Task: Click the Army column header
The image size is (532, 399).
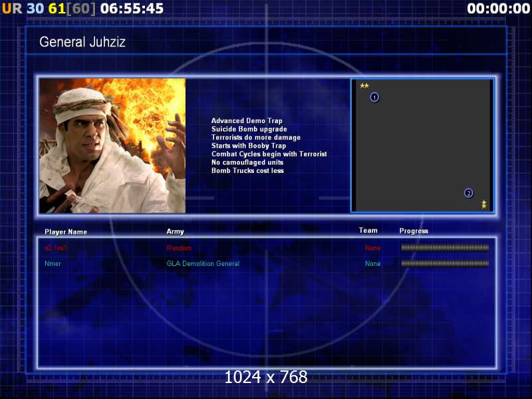Action: [x=175, y=231]
